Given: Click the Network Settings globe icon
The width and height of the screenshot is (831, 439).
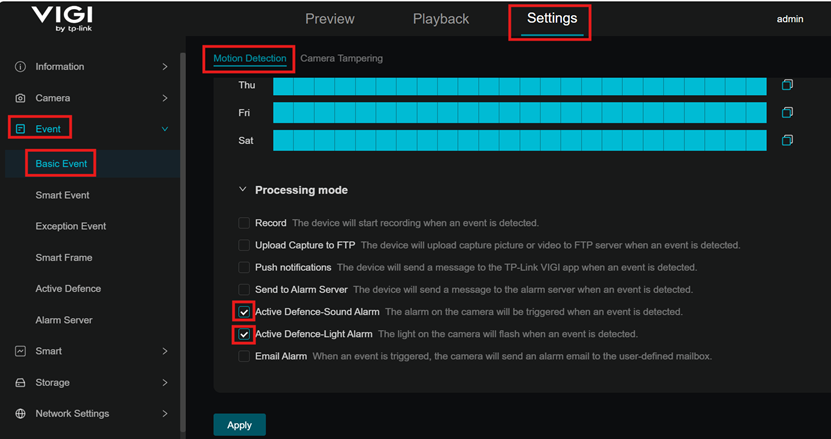Looking at the screenshot, I should (x=20, y=414).
